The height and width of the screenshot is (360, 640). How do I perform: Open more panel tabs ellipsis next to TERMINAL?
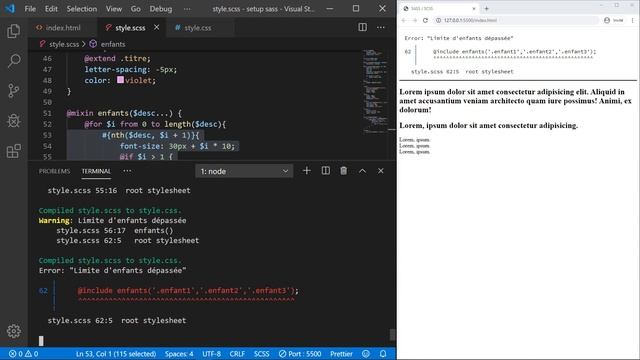pos(127,171)
